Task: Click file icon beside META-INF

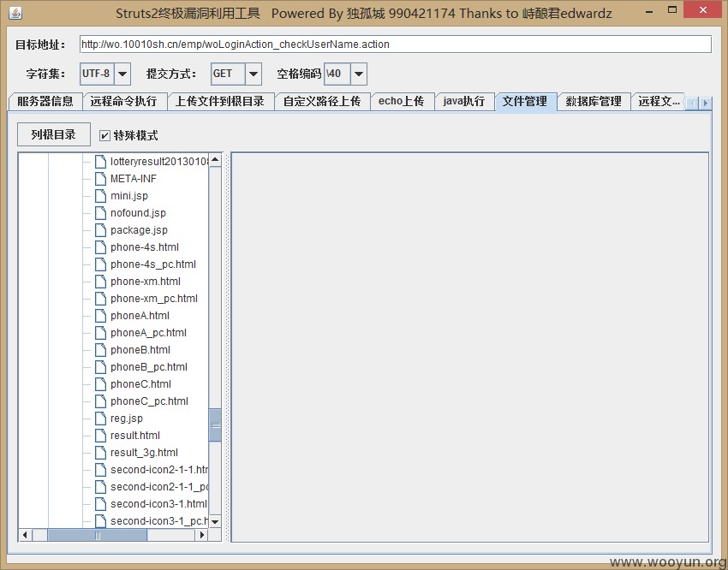Action: (100, 179)
